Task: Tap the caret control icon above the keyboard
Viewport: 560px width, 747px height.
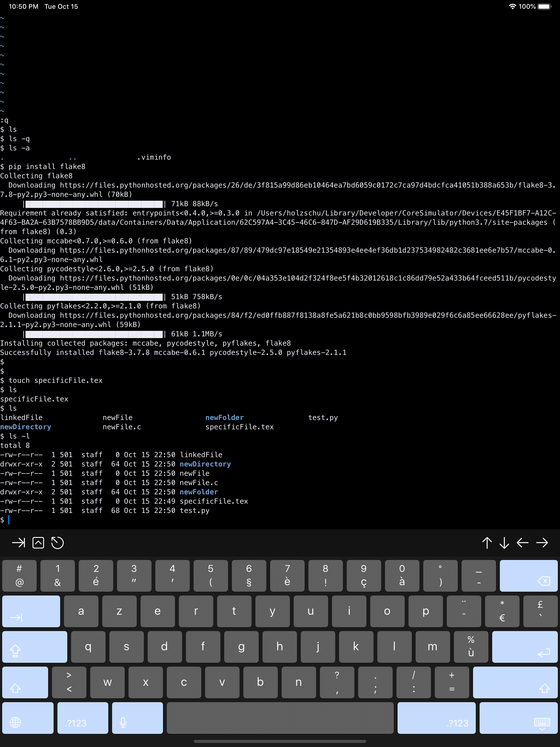Action: point(38,543)
